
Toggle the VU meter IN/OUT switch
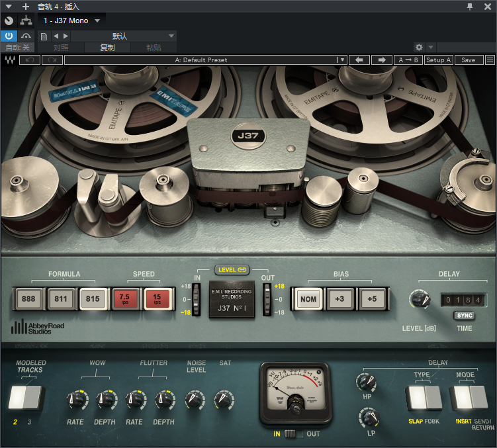tap(293, 433)
